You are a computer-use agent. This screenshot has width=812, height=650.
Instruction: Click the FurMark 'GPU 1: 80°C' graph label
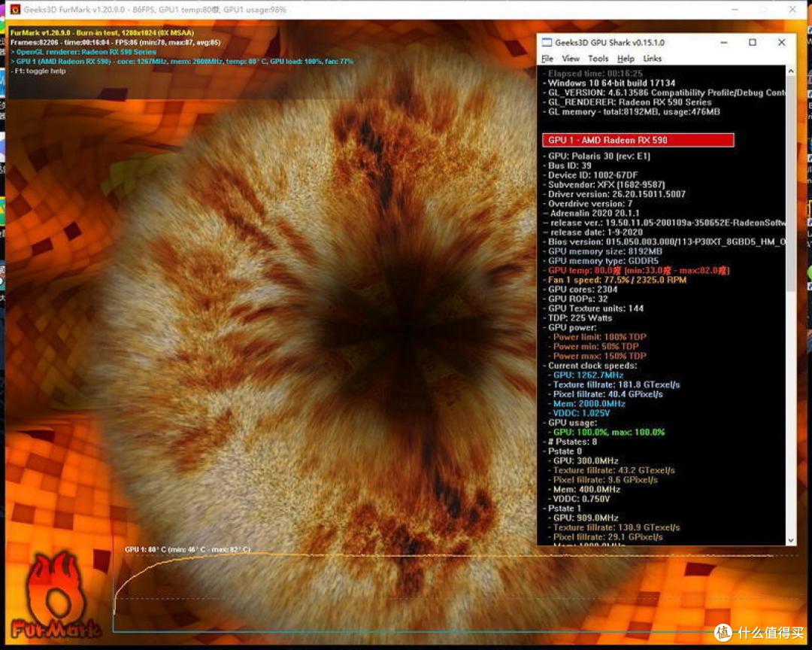pyautogui.click(x=187, y=549)
